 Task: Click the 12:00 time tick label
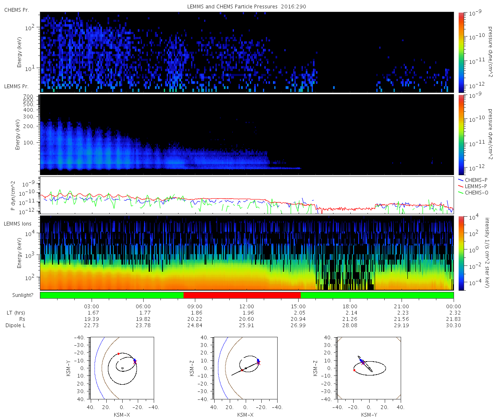247,307
